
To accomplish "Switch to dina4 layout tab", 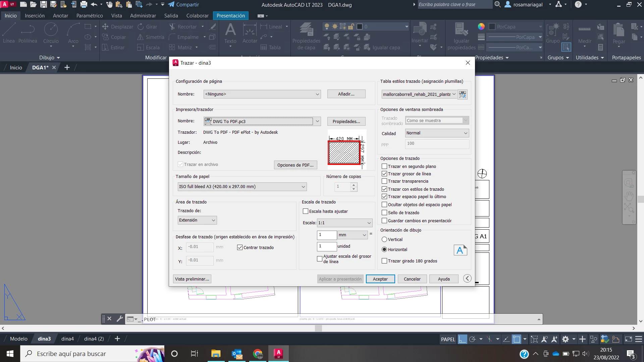I will 67,339.
